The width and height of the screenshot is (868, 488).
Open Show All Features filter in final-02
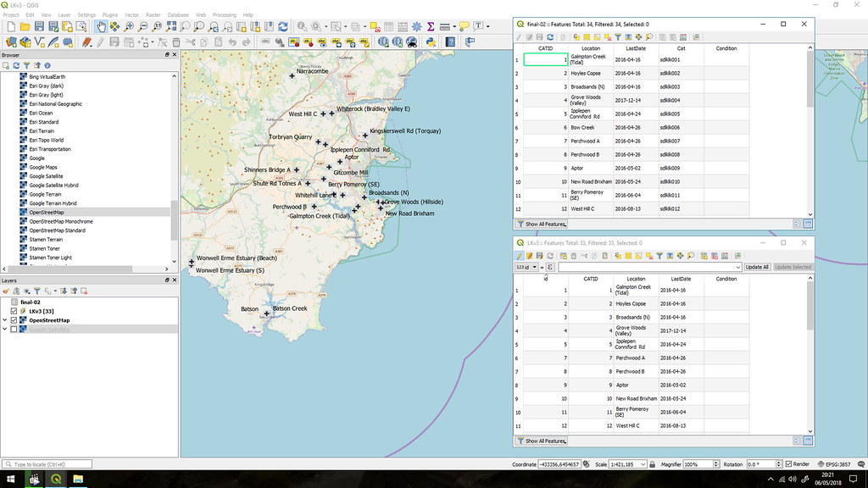point(542,224)
